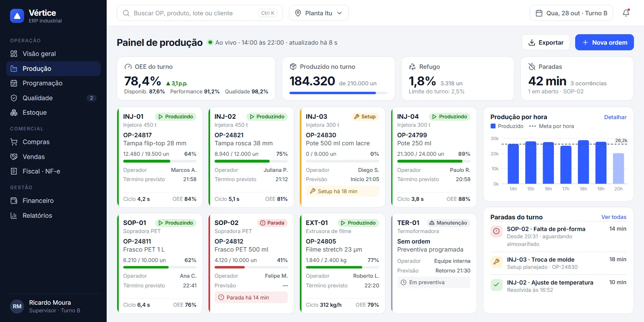Click the Produzido no turno box icon

(x=293, y=67)
